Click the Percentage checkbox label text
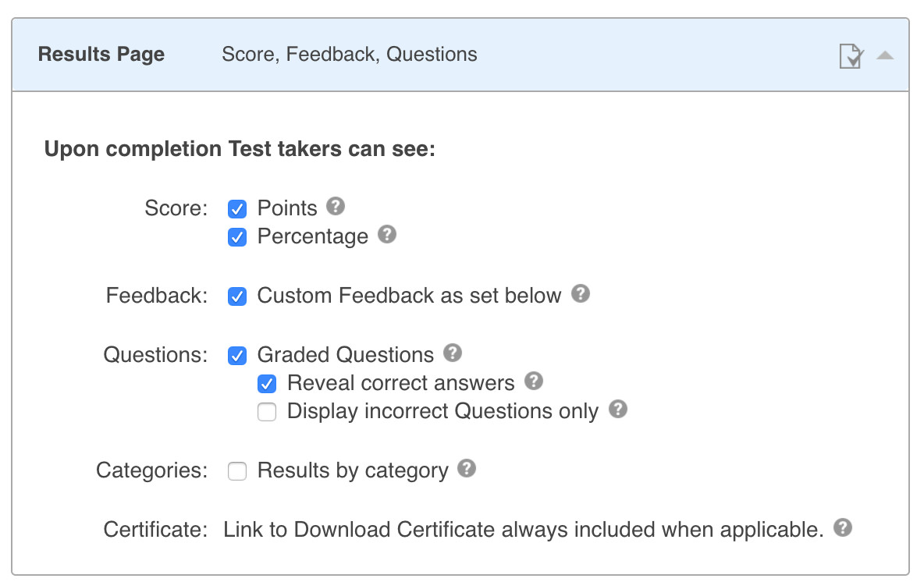This screenshot has height=582, width=924. click(x=313, y=237)
